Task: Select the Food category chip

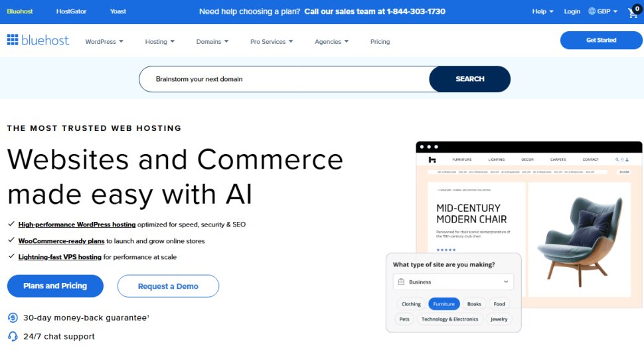Action: (x=499, y=304)
